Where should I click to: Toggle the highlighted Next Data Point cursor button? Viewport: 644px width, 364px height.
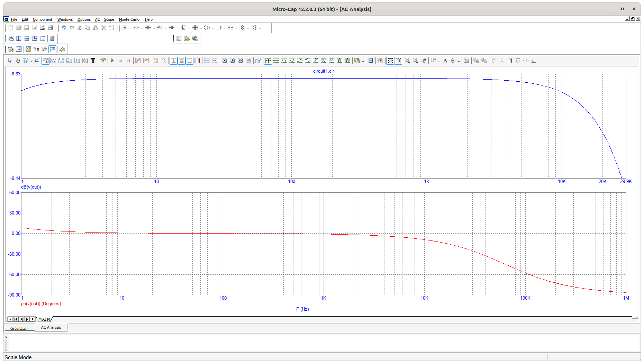[268, 61]
